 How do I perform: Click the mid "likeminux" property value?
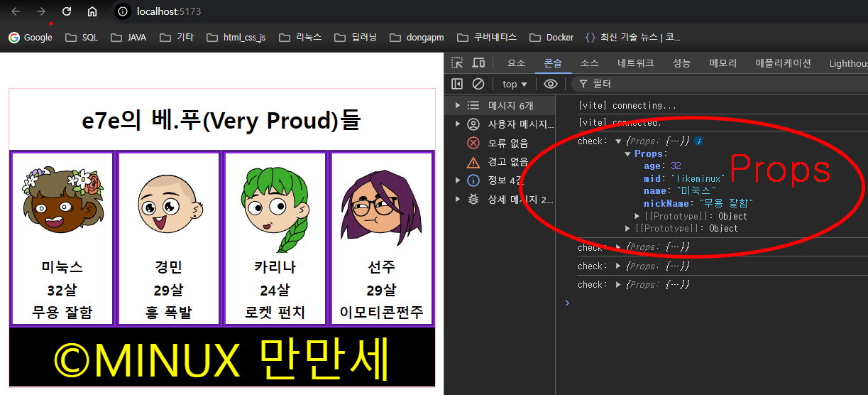pyautogui.click(x=698, y=178)
